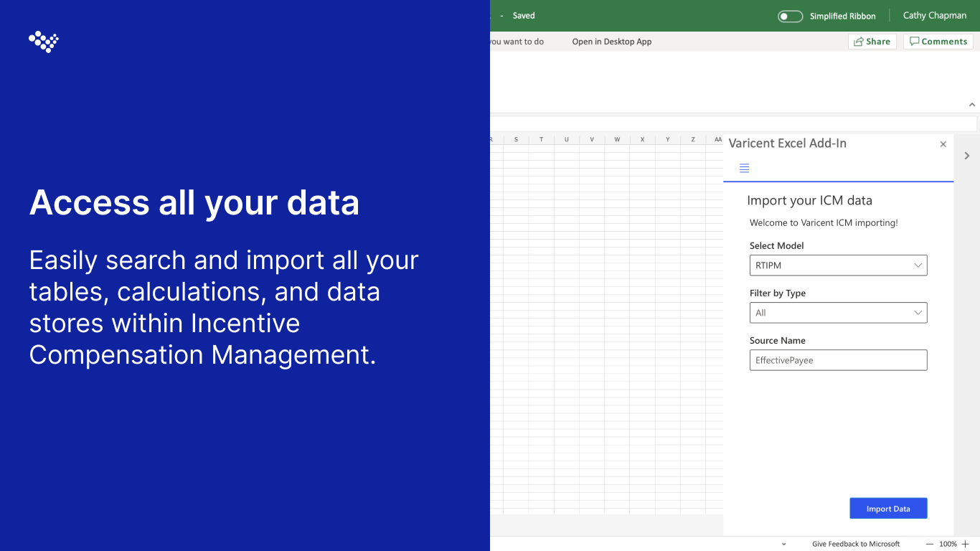980x551 pixels.
Task: Click the Cathy Chapman account name
Action: (934, 16)
